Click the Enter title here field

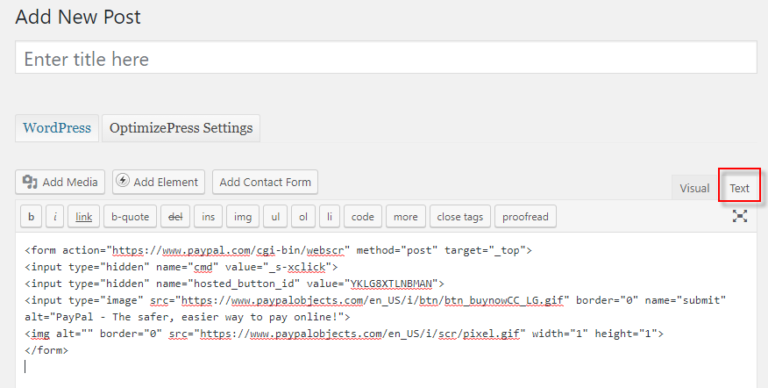click(386, 58)
